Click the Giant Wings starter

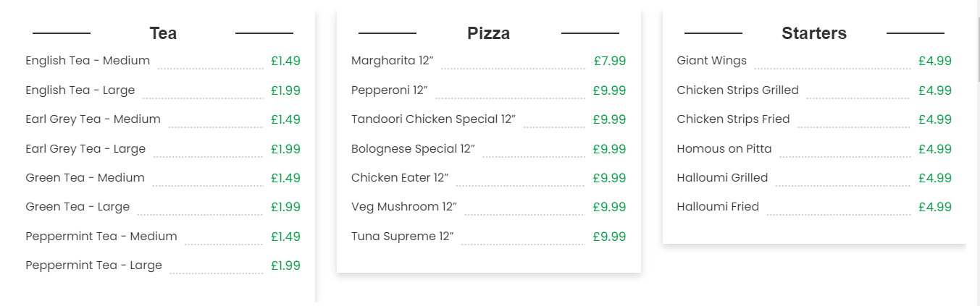pyautogui.click(x=711, y=61)
